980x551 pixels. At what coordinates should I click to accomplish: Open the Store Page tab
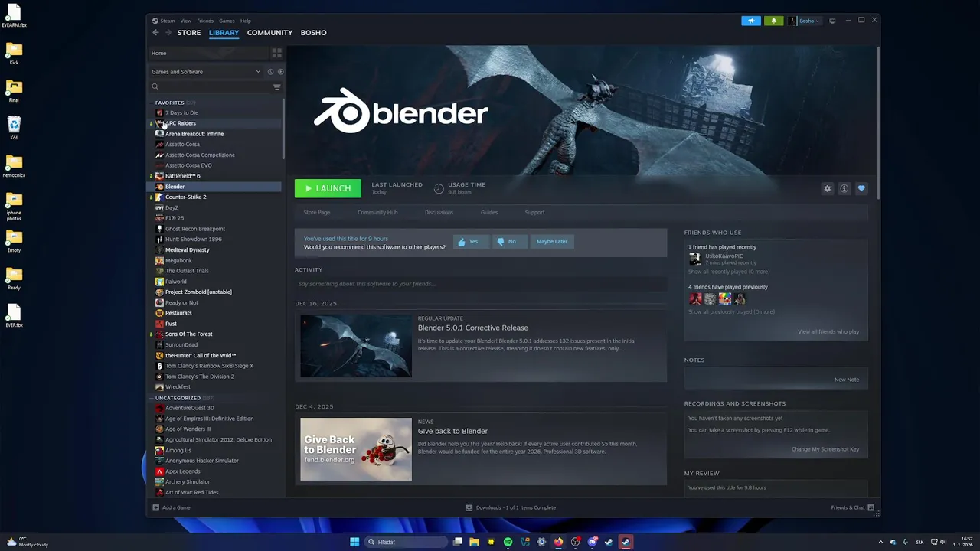click(317, 212)
